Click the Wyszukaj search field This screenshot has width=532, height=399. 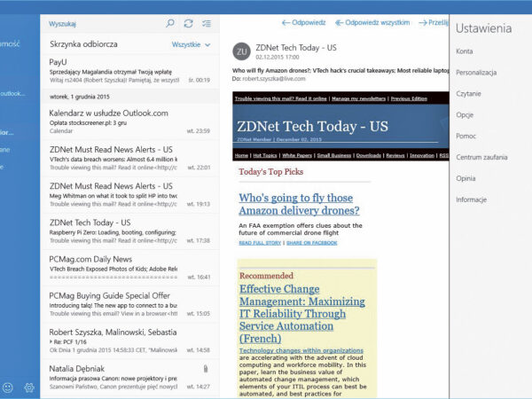[x=102, y=23]
